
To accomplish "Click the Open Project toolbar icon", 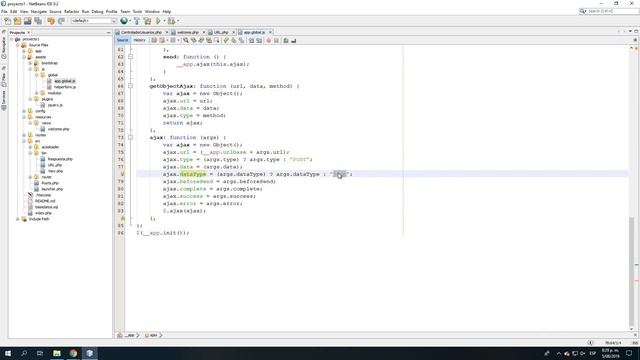I will point(28,21).
